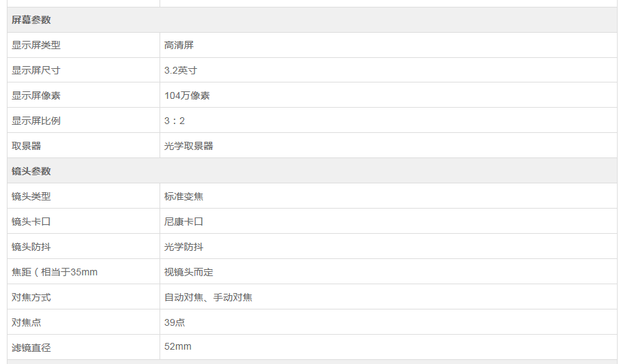619x364 pixels.
Task: Select the 显示屏类型 label cell
Action: [x=83, y=45]
